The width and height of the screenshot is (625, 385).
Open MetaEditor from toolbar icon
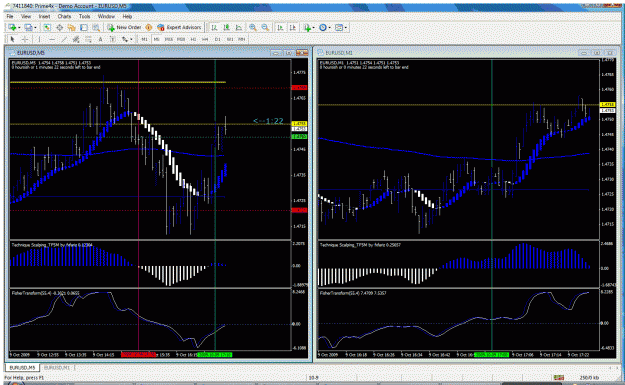148,27
